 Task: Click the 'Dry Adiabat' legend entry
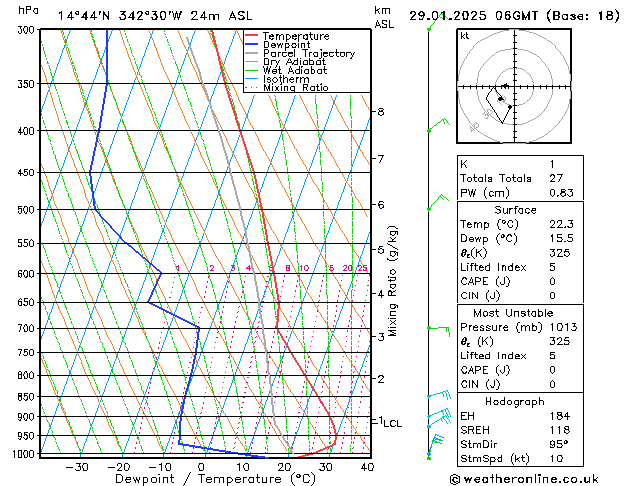click(x=294, y=62)
